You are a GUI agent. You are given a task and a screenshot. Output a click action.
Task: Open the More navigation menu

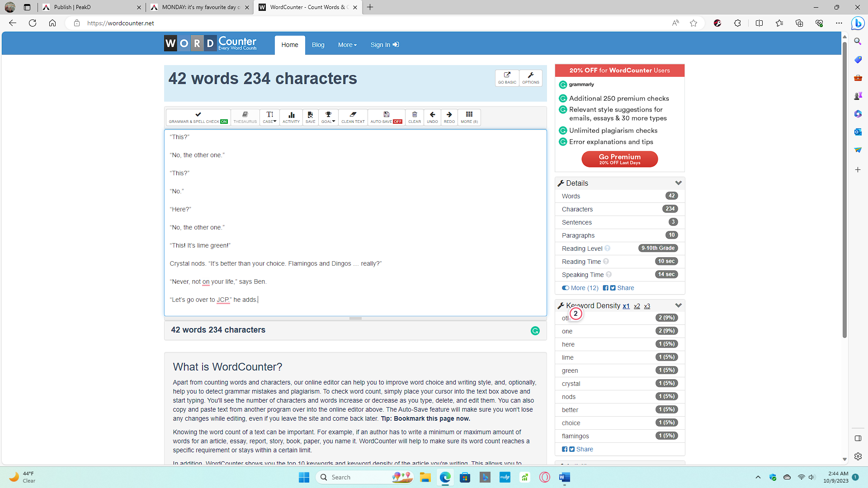pos(347,45)
